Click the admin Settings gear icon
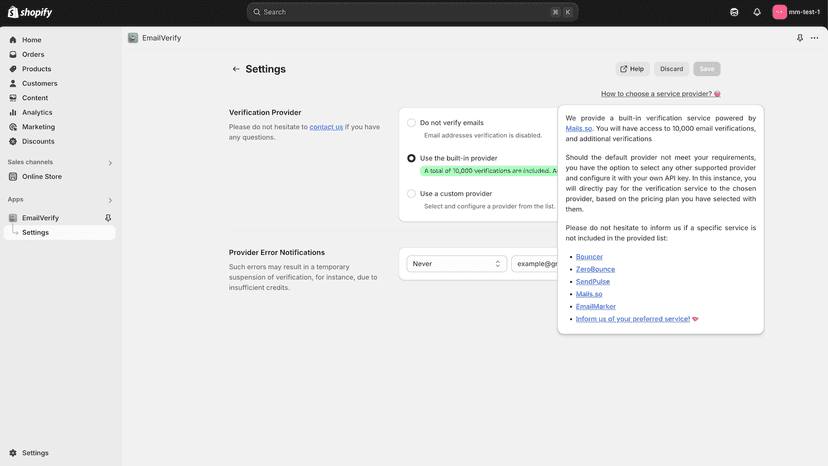 pyautogui.click(x=13, y=453)
